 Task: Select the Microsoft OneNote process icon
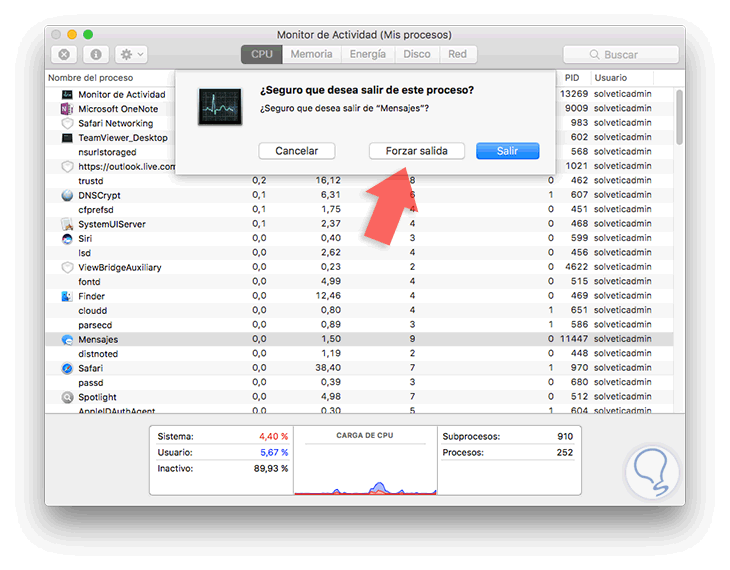(x=67, y=109)
